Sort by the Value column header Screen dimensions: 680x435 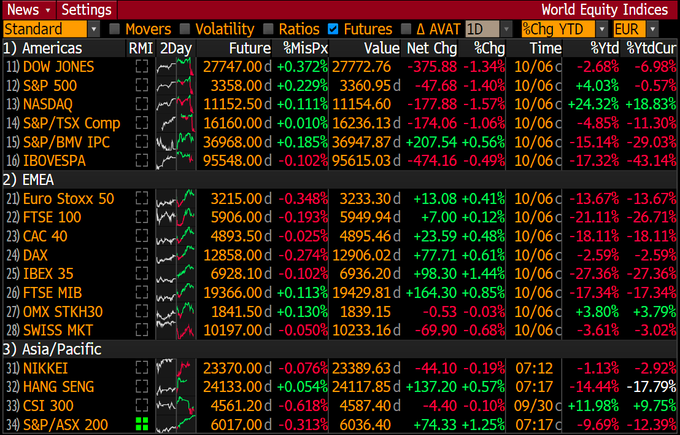pyautogui.click(x=382, y=48)
